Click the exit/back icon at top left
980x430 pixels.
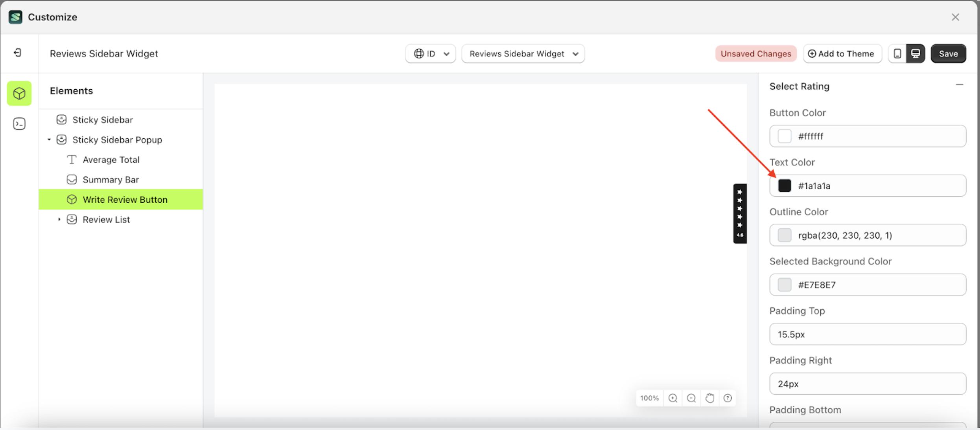[17, 53]
